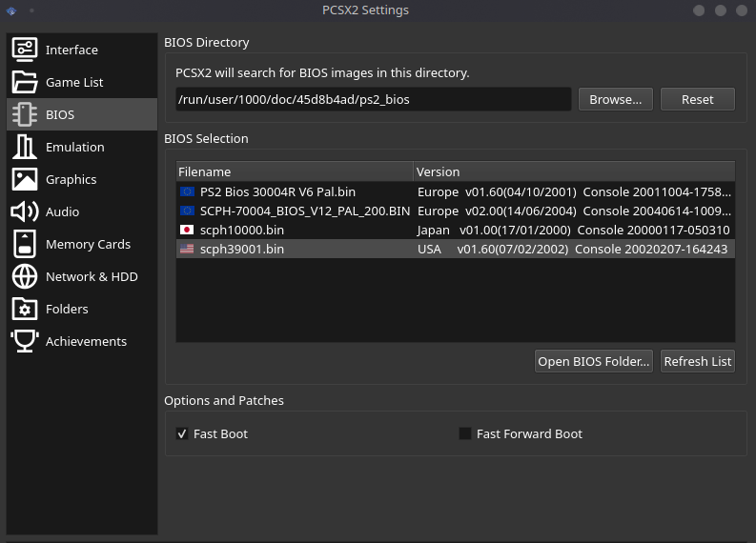Select PS2 Bios 30004R V6 Pal.bin
This screenshot has width=756, height=543.
tap(277, 191)
